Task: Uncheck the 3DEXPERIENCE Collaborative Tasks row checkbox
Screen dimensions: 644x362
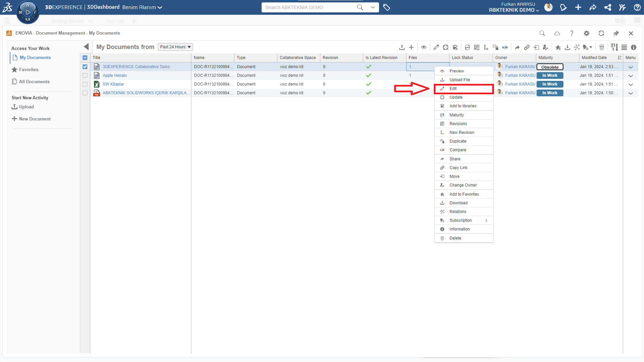Action: pos(85,67)
